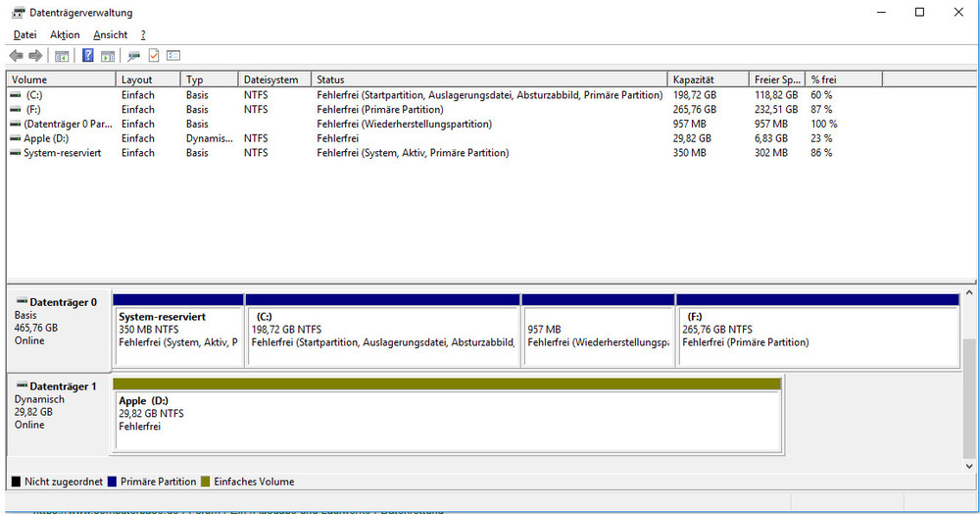This screenshot has height=514, width=980.
Task: Click the drive icon in the toolbar
Action: tap(133, 56)
